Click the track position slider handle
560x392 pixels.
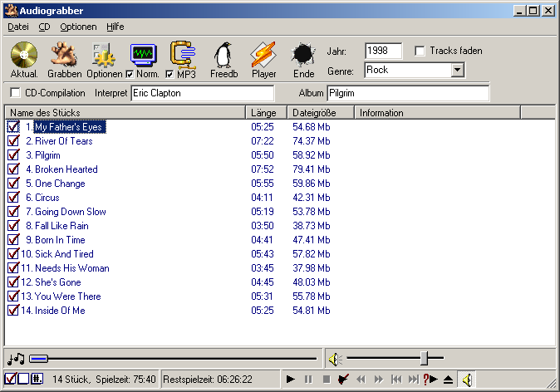(38, 359)
